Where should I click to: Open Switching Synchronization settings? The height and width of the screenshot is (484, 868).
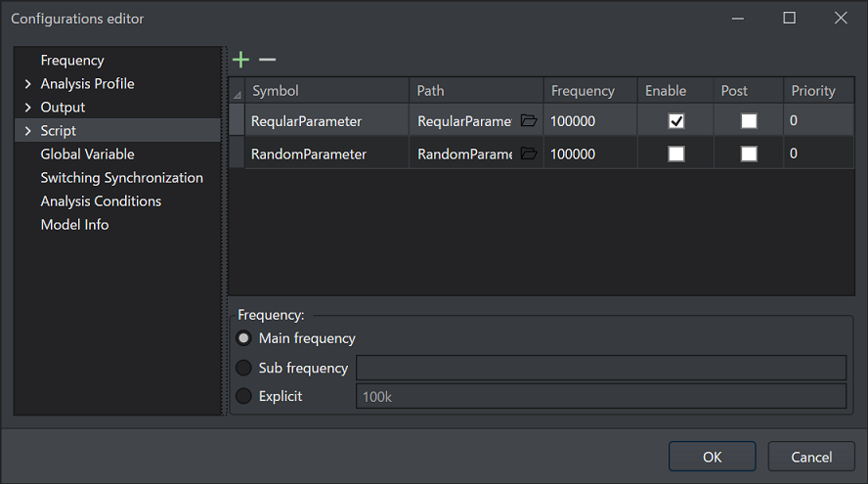click(122, 178)
